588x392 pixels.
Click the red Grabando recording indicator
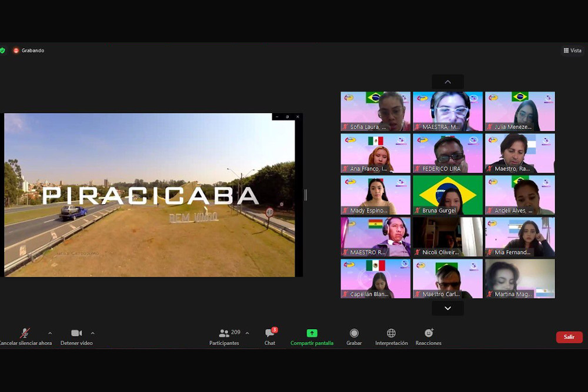click(x=16, y=51)
